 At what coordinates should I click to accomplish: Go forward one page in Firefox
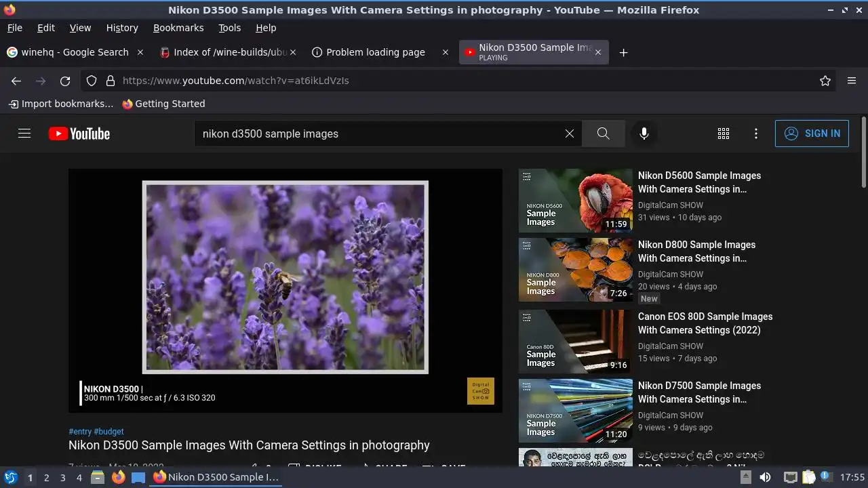click(x=41, y=81)
